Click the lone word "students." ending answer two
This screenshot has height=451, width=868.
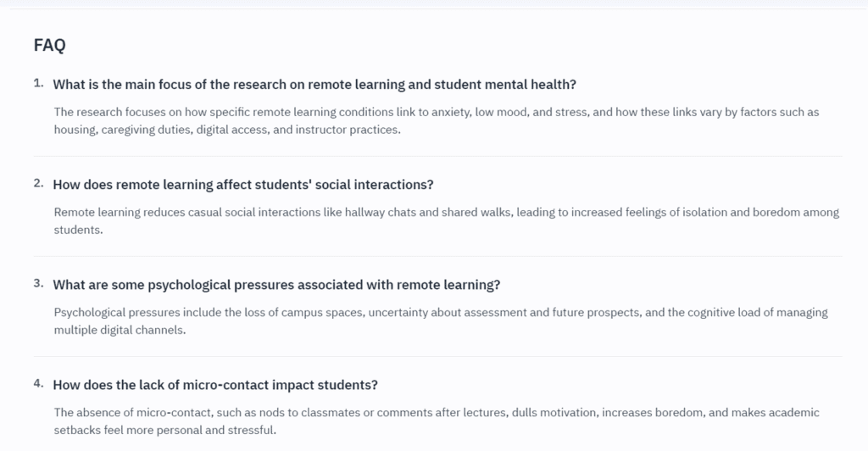(78, 230)
